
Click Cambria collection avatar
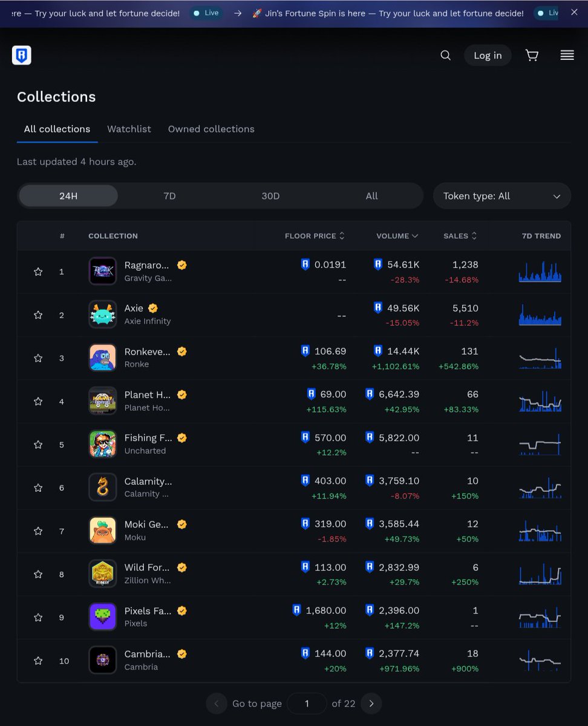point(103,660)
